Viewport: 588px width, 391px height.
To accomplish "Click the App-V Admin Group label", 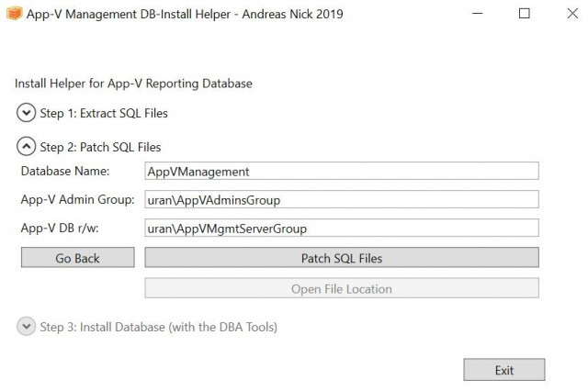I will pyautogui.click(x=77, y=199).
